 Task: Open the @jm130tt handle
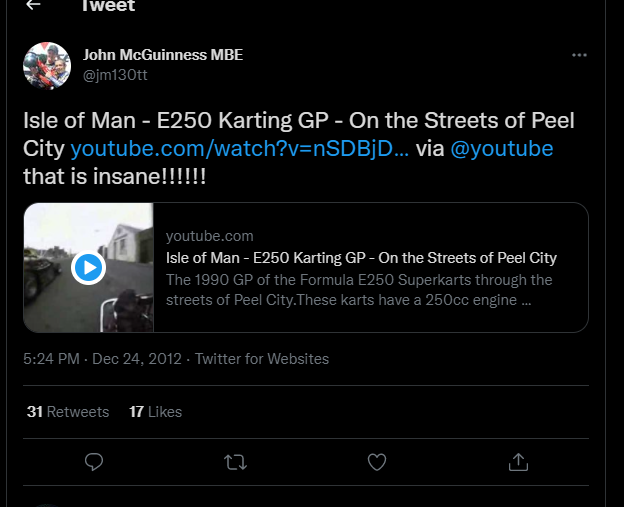(115, 75)
